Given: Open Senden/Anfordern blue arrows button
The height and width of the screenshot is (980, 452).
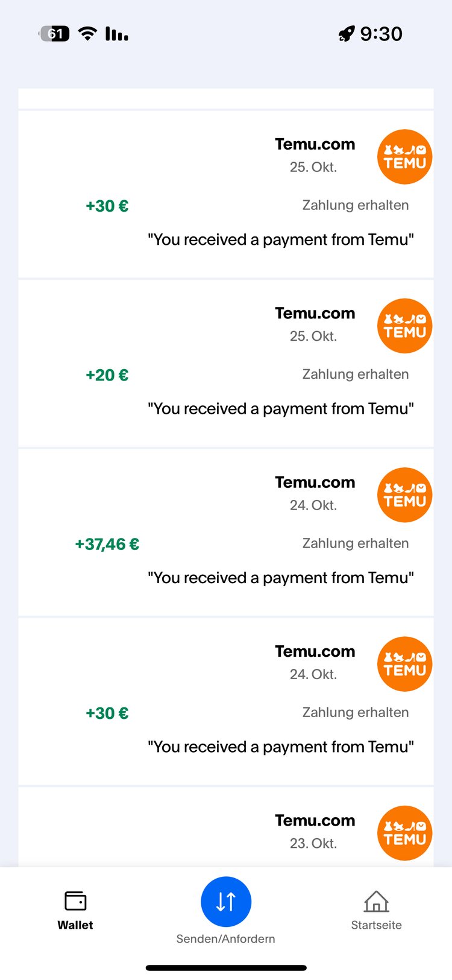Looking at the screenshot, I should pyautogui.click(x=226, y=902).
